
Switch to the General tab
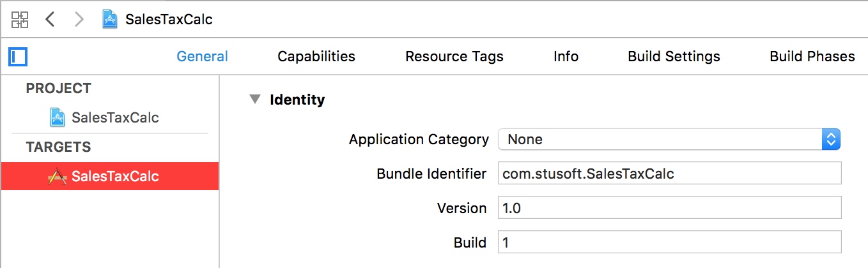(202, 56)
